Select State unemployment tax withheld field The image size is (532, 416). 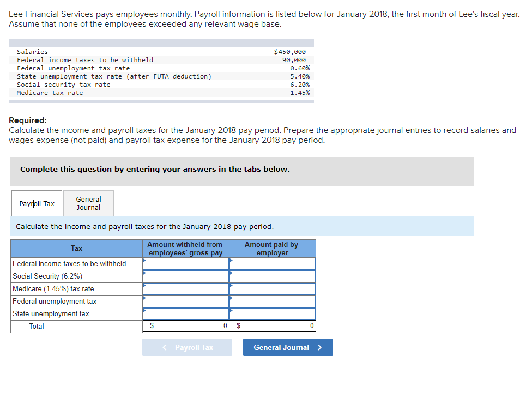pyautogui.click(x=186, y=314)
